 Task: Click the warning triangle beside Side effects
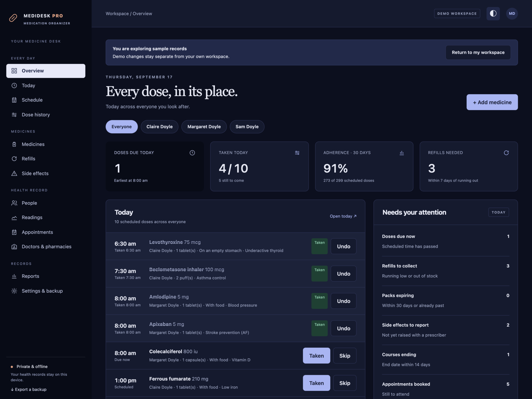click(x=14, y=173)
